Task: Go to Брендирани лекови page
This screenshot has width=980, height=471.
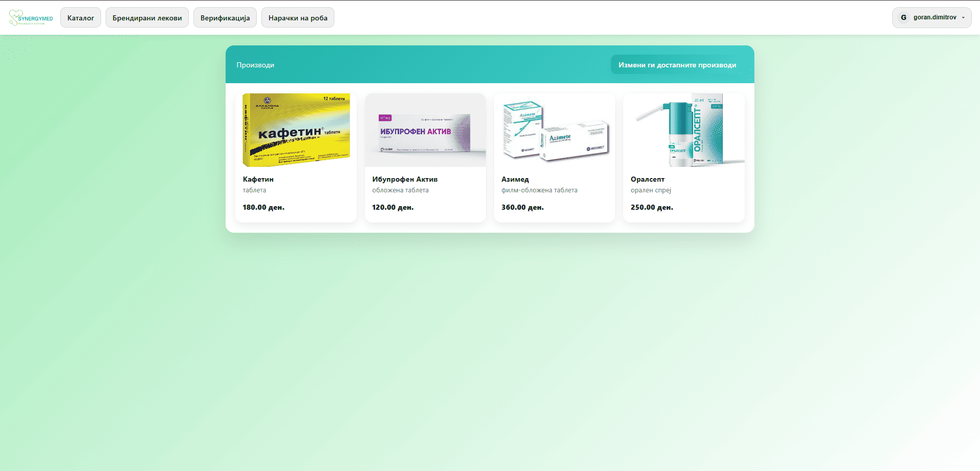Action: click(147, 18)
